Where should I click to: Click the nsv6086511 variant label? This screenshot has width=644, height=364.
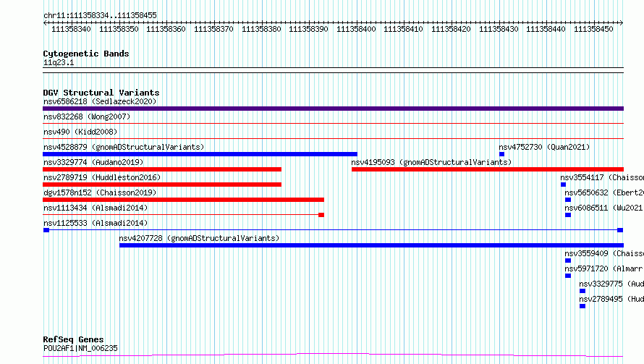tap(604, 208)
